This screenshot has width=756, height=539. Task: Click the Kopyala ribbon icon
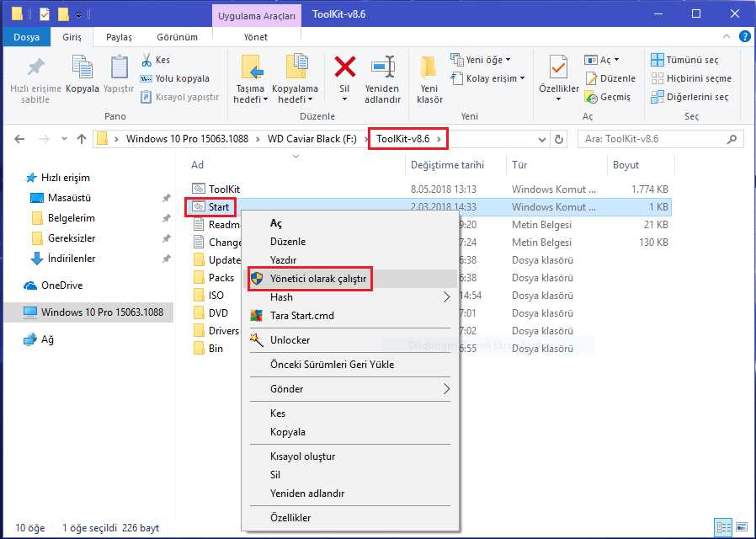(x=82, y=67)
